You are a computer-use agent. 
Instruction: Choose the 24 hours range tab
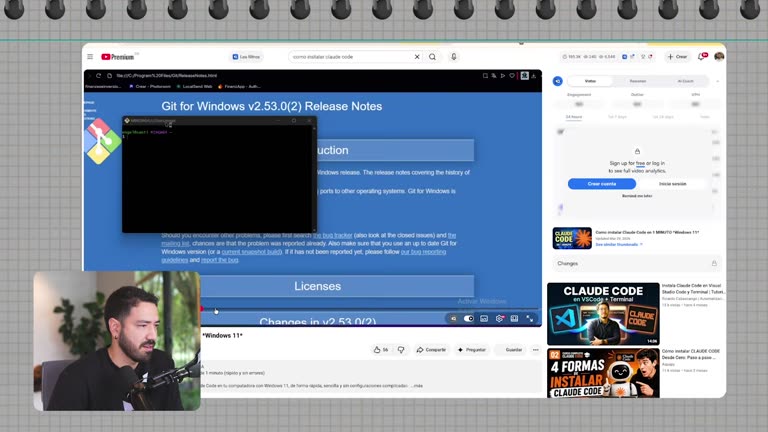(574, 117)
